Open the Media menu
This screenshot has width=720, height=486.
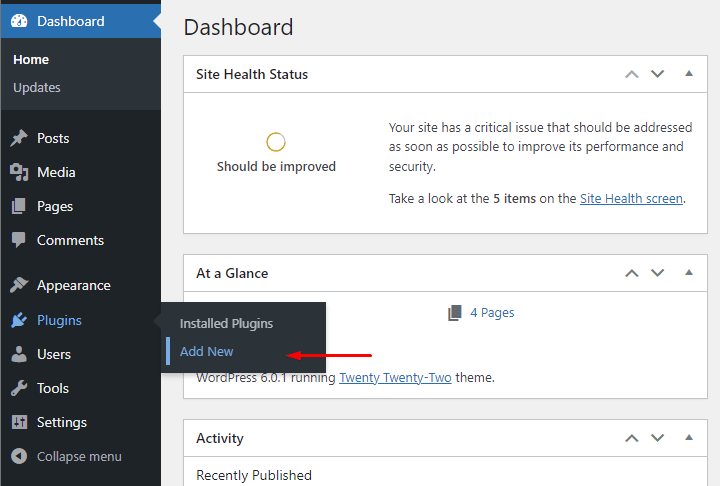coord(81,172)
